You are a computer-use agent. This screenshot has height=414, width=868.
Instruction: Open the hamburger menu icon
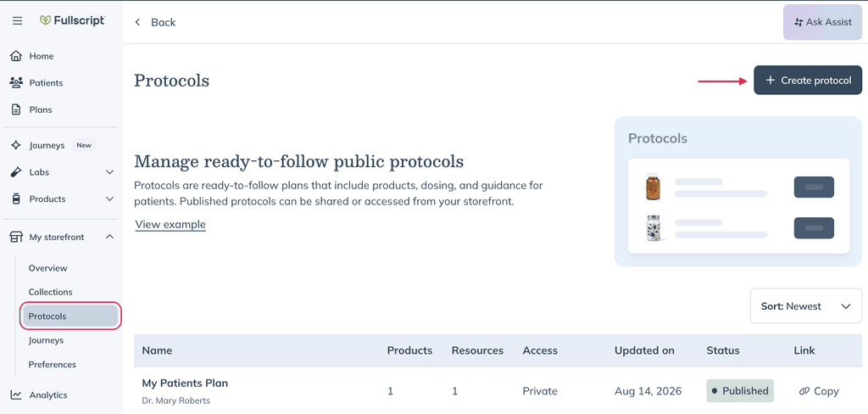[18, 21]
